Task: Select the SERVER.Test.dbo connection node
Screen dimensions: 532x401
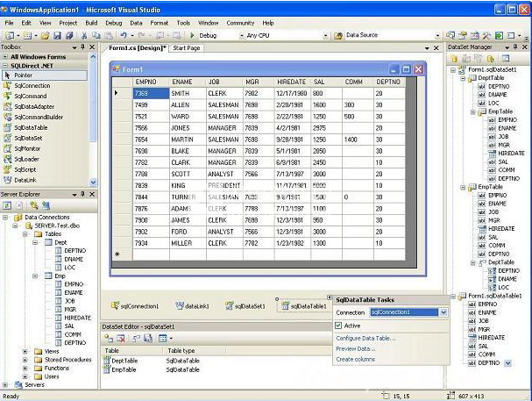Action: coord(57,226)
